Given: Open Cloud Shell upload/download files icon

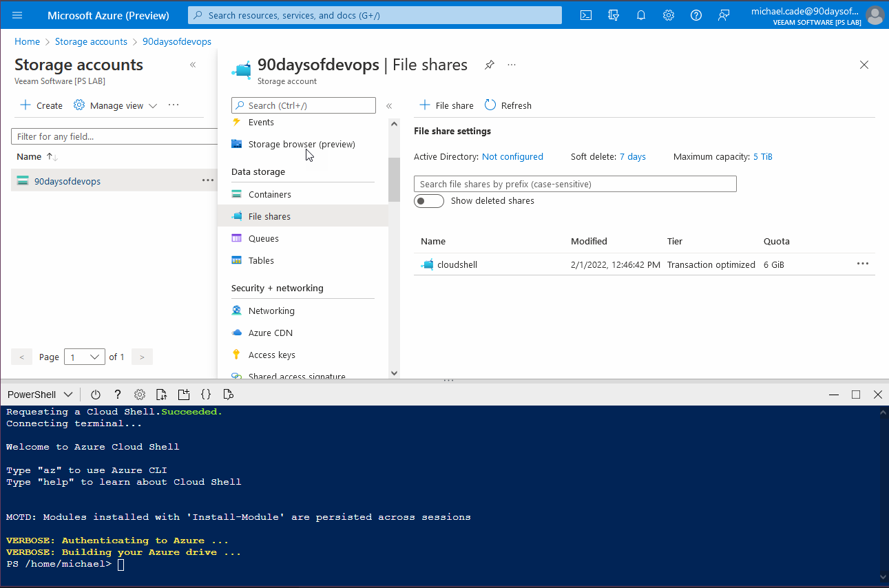Looking at the screenshot, I should [161, 394].
